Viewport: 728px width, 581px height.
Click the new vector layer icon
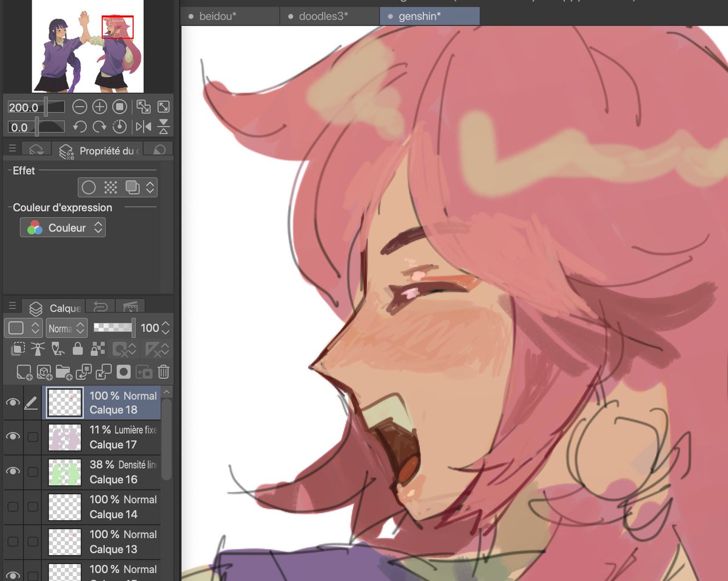[44, 371]
